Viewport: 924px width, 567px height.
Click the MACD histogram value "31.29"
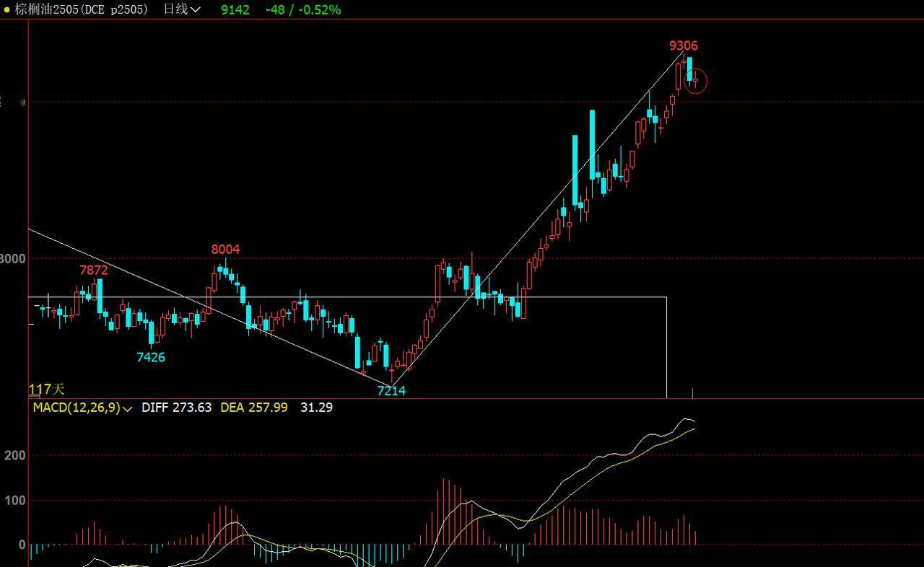[x=316, y=408]
